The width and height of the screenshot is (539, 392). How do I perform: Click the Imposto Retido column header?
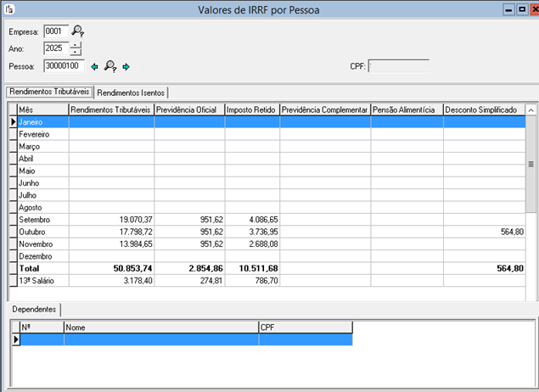251,109
